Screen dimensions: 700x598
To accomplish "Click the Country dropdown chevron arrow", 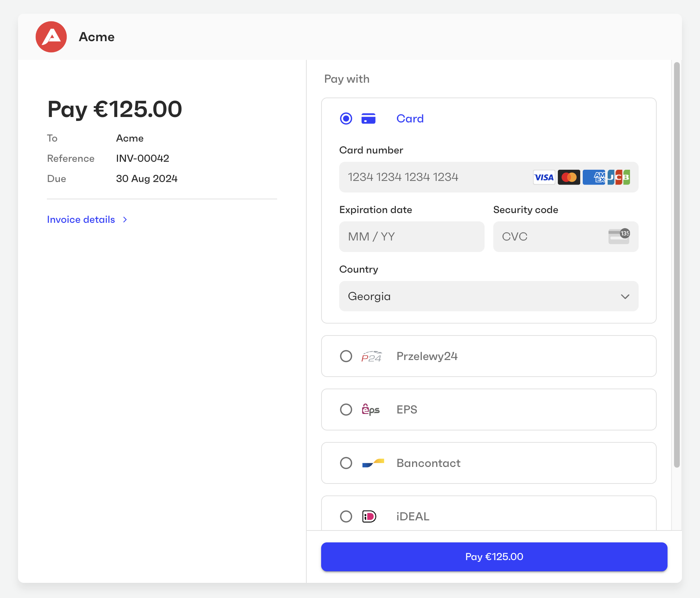I will [x=625, y=296].
